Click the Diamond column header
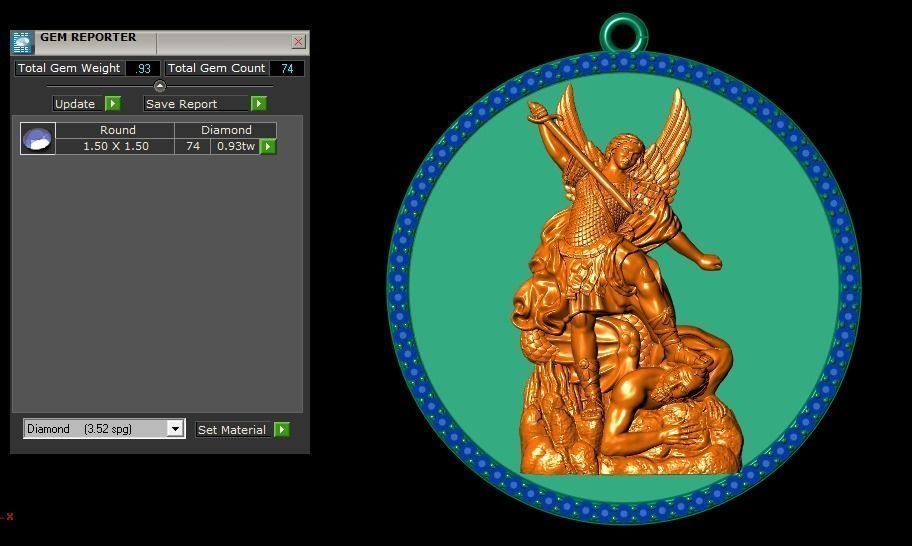Screen dimensions: 912x546 point(226,130)
